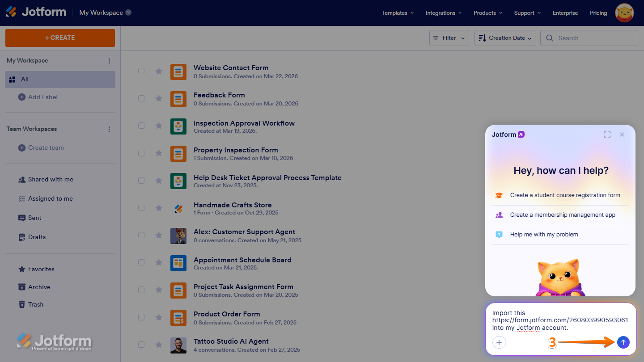Screen dimensions: 644x362
Task: Click the Jotform logo in header
Action: [36, 12]
